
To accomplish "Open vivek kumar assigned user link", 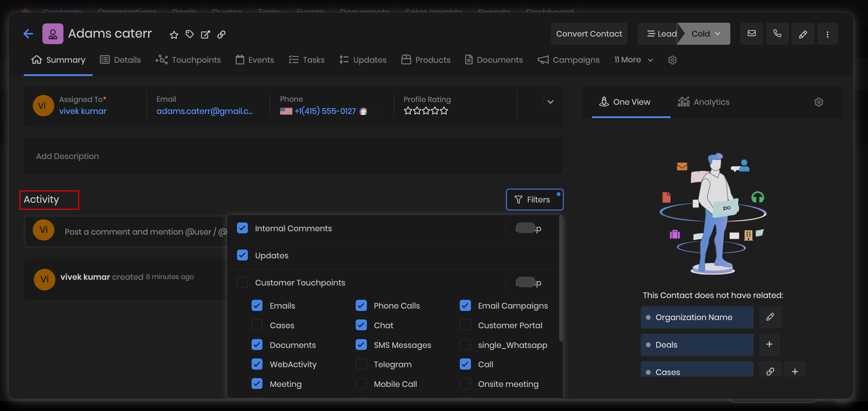I will point(83,111).
